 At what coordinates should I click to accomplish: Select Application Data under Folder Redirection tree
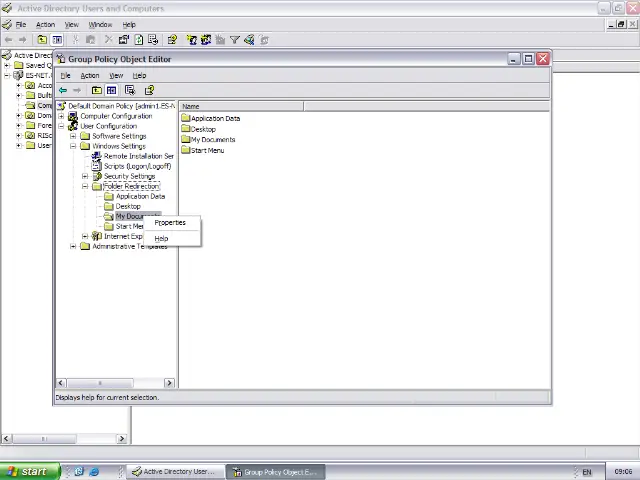pos(140,196)
